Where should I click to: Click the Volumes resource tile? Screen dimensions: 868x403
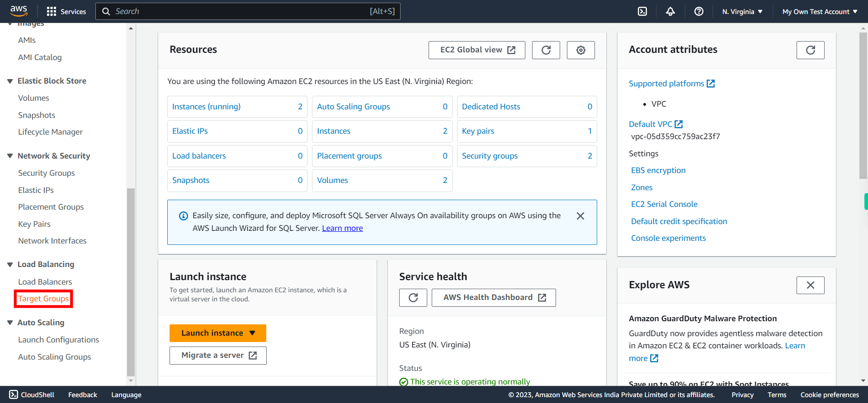(382, 180)
